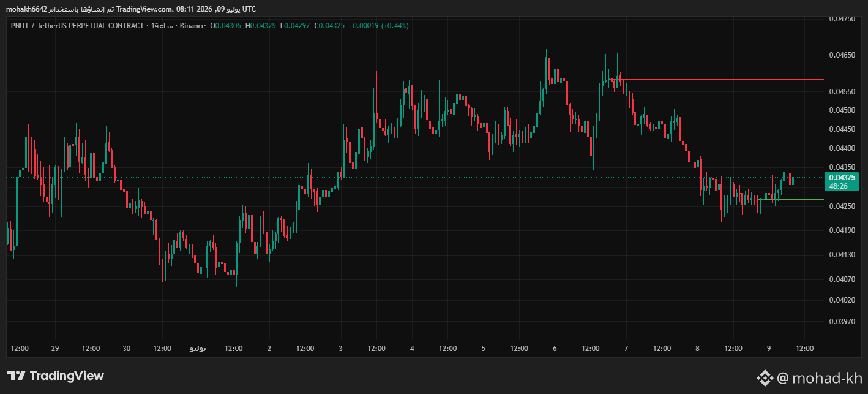The image size is (868, 394).
Task: Click the 0.04020 price axis label
Action: pos(842,300)
